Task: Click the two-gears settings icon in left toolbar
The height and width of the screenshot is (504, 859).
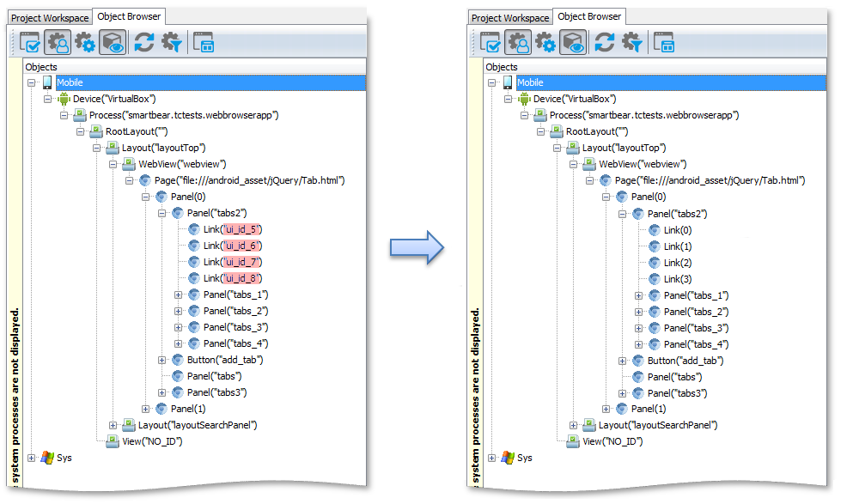Action: click(x=85, y=41)
